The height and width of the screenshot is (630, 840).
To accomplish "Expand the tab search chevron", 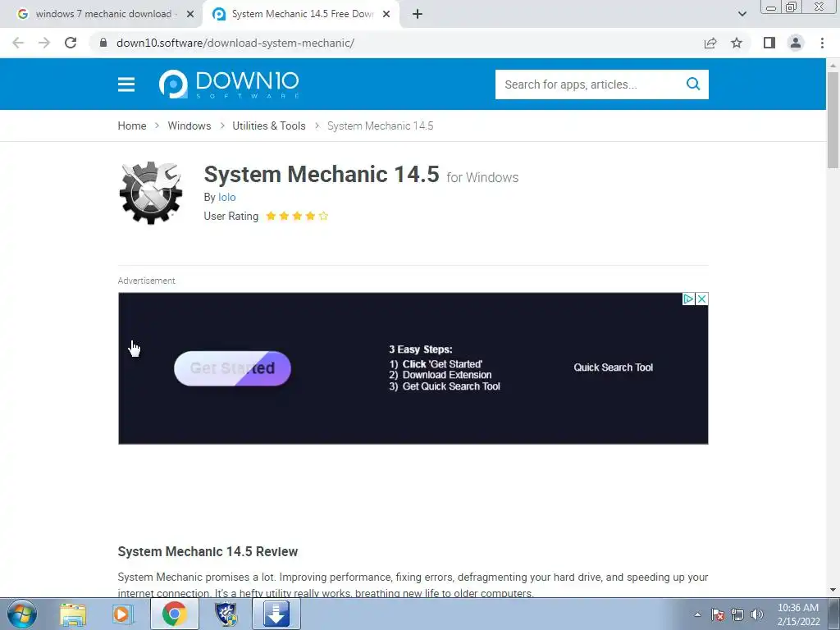I will pos(742,14).
